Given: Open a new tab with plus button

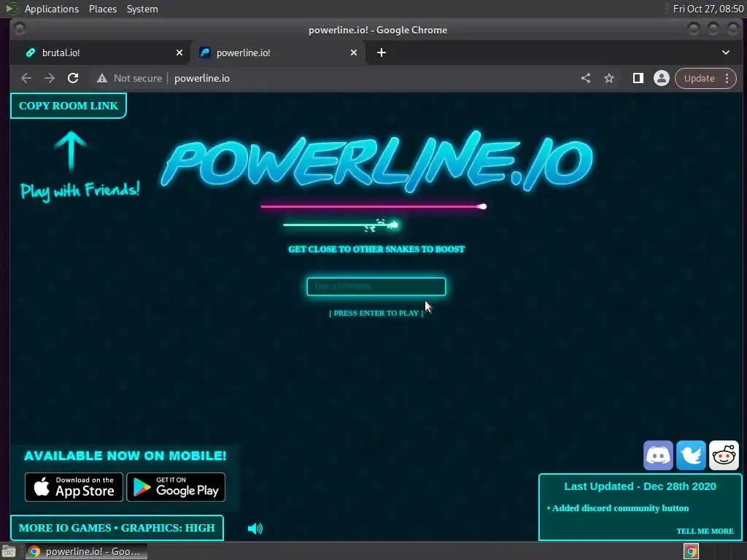Looking at the screenshot, I should coord(382,52).
